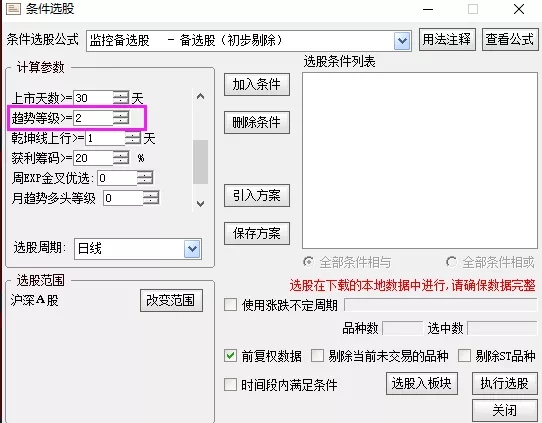Minimize the 条件选股 window
542x423 pixels.
(428, 9)
